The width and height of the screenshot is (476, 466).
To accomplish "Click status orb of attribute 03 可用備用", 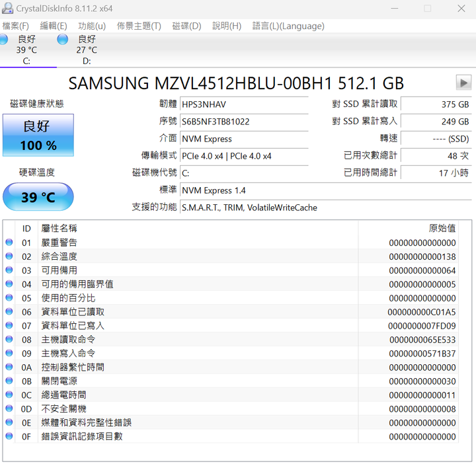I will pos(9,270).
